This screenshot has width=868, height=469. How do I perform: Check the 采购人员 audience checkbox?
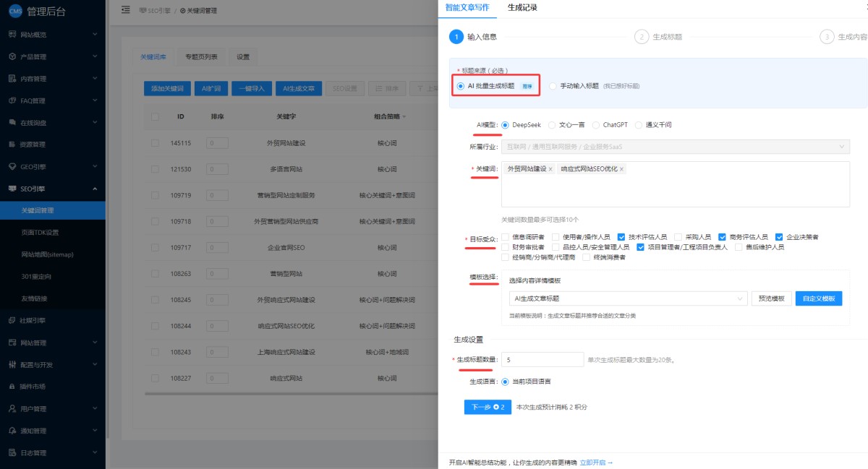tap(678, 237)
